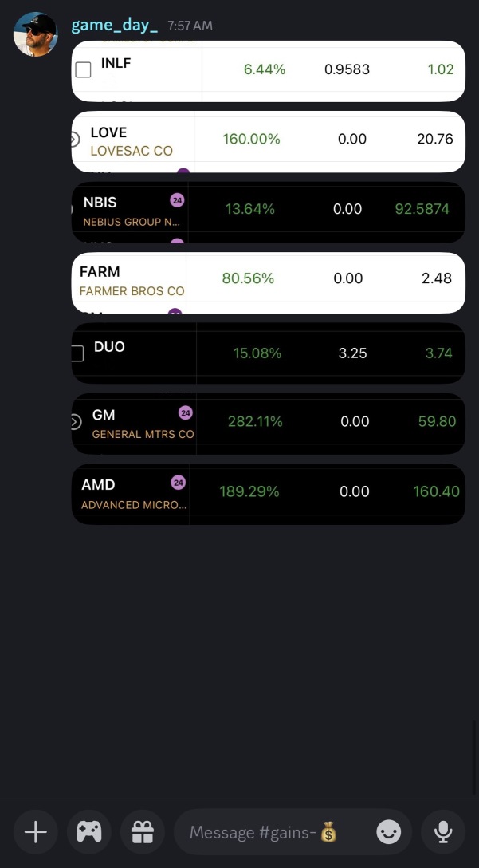
Task: Open the emoji picker
Action: (x=388, y=832)
